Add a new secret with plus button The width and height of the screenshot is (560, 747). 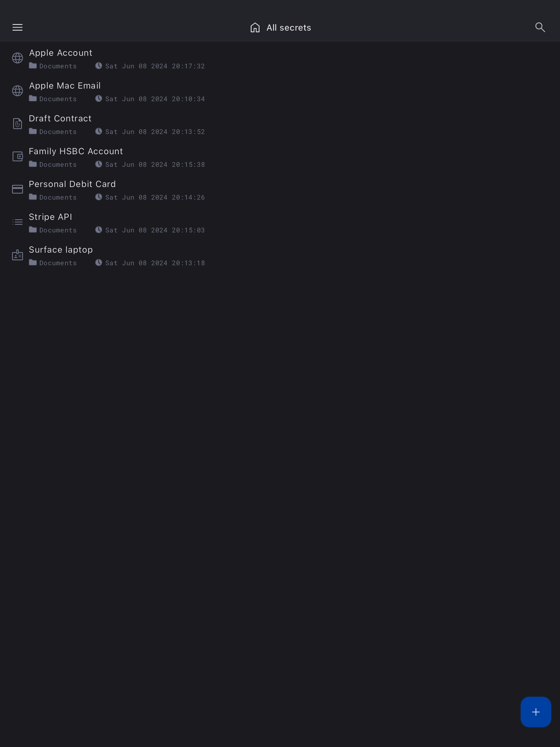[536, 712]
